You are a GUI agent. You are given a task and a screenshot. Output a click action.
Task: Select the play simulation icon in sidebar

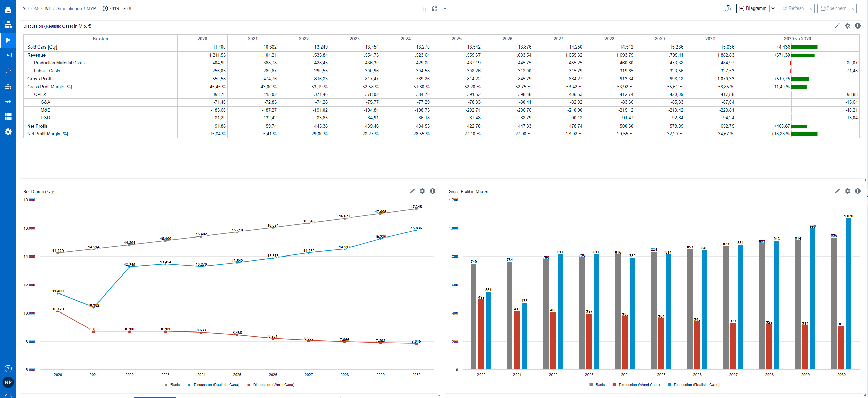coord(8,40)
